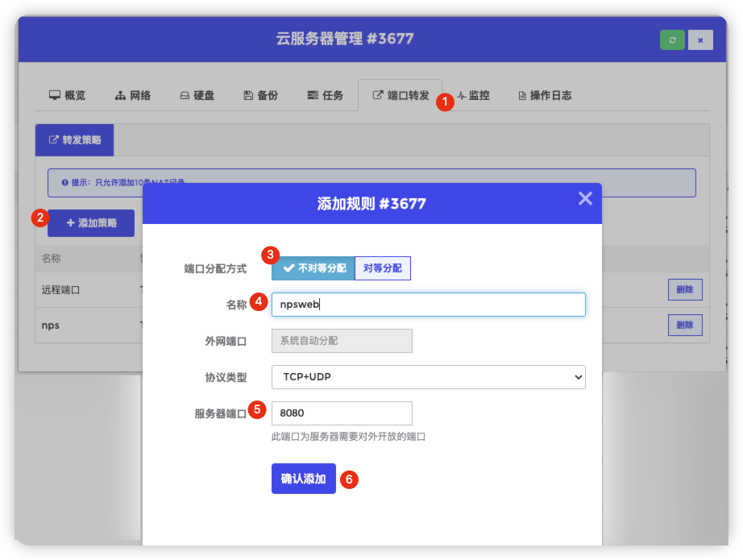View the 操作日志 tab
Viewport: 743px width, 560px height.
[545, 95]
